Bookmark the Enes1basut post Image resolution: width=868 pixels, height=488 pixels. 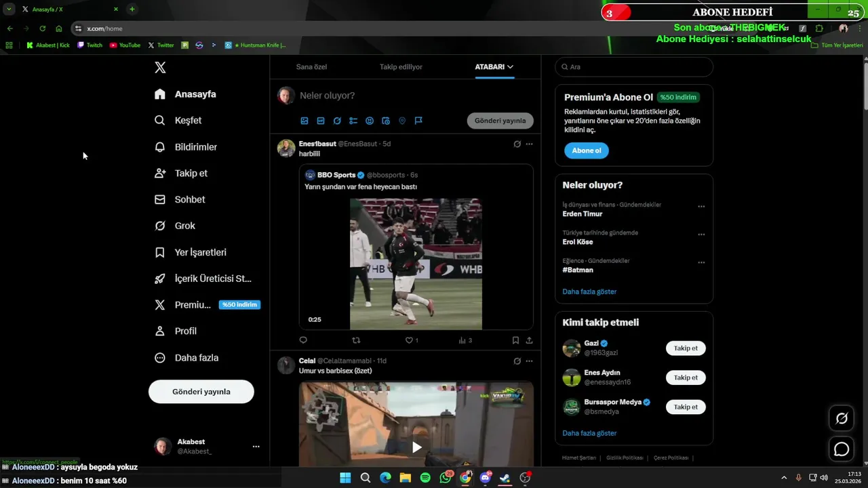click(515, 340)
